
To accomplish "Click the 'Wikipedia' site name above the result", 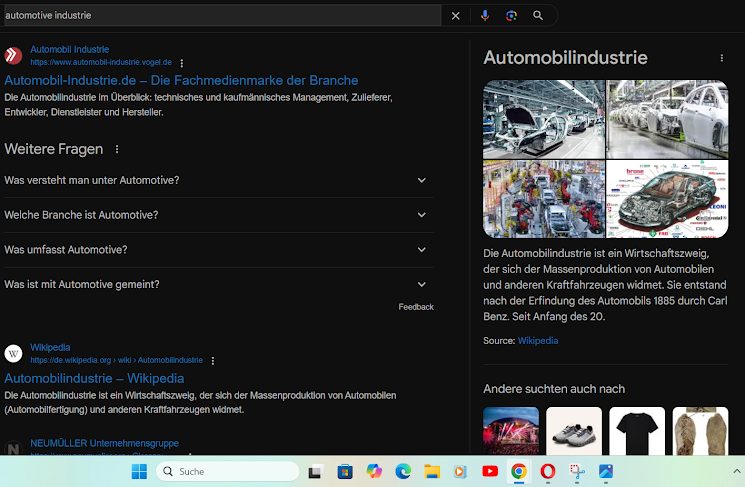I will 50,347.
